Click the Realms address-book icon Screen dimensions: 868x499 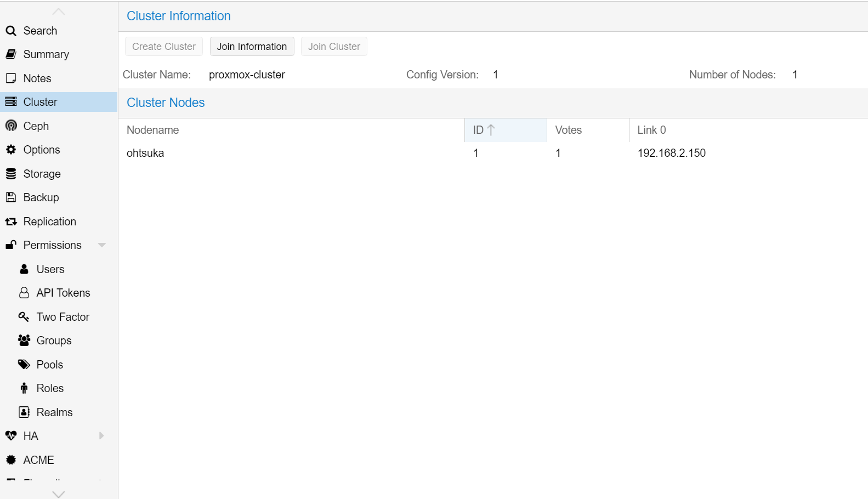[x=24, y=412]
